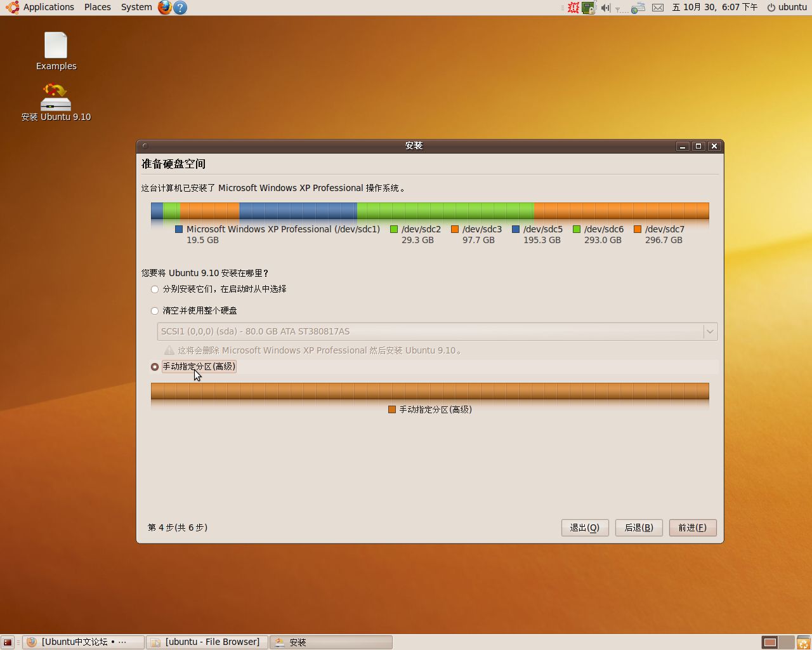Click the manual partitioning preview bar
This screenshot has height=650, width=812.
[x=430, y=391]
